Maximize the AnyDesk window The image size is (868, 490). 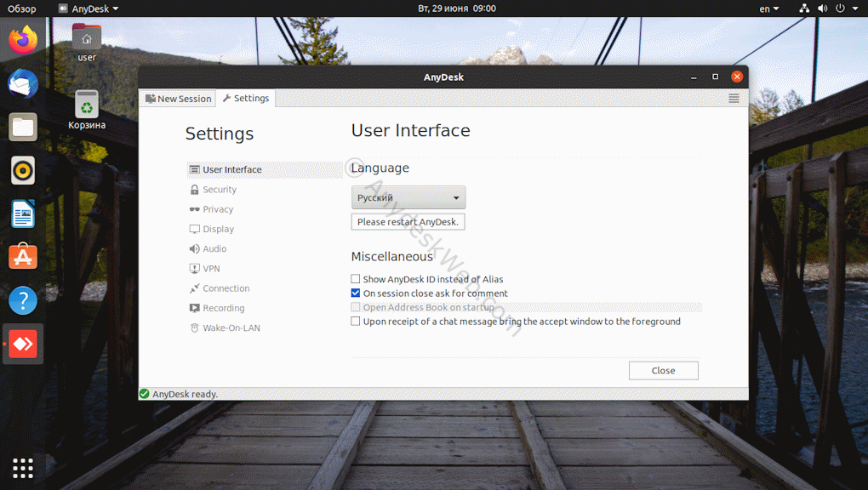(x=715, y=77)
